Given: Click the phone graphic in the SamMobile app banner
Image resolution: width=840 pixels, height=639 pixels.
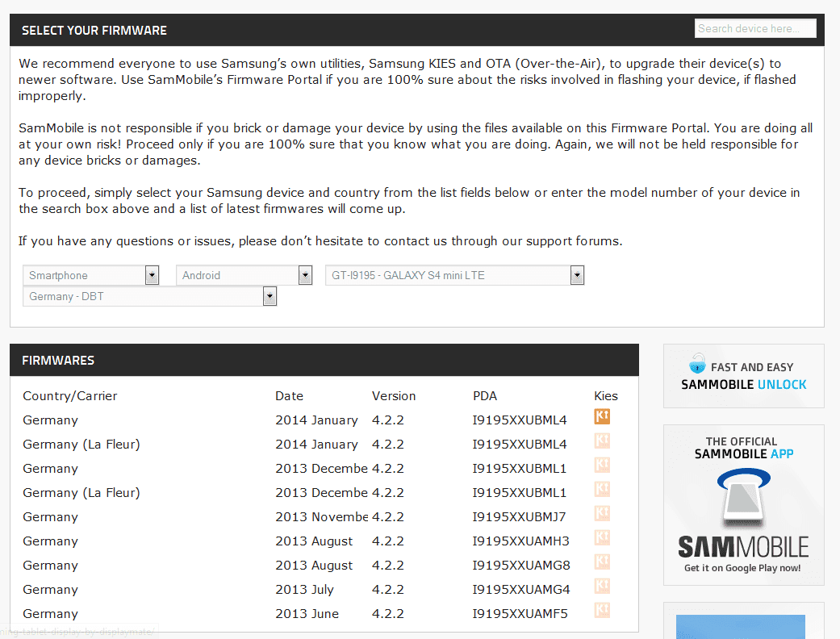Looking at the screenshot, I should coord(743,498).
